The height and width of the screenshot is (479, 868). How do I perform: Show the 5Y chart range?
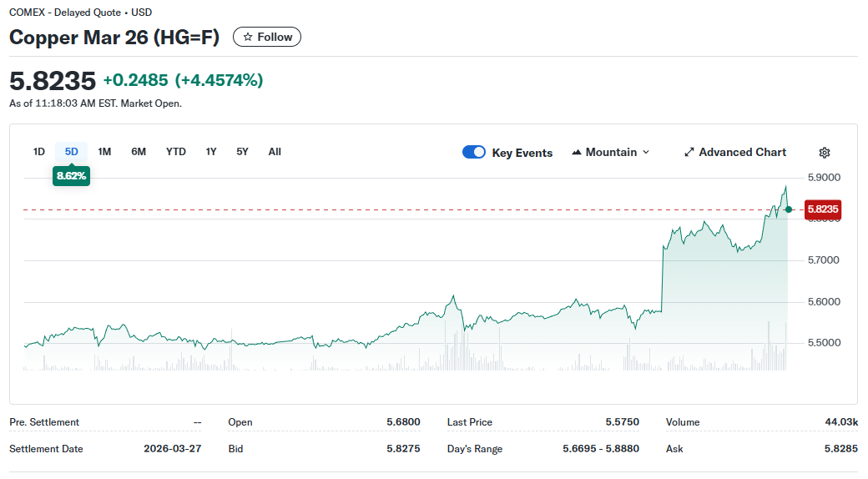(x=243, y=152)
